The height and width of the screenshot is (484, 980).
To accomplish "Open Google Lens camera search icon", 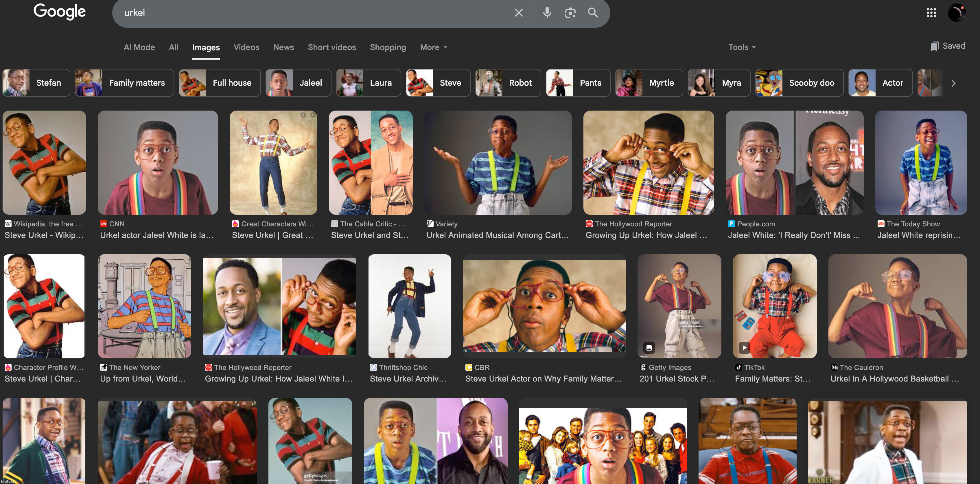I will [x=570, y=13].
